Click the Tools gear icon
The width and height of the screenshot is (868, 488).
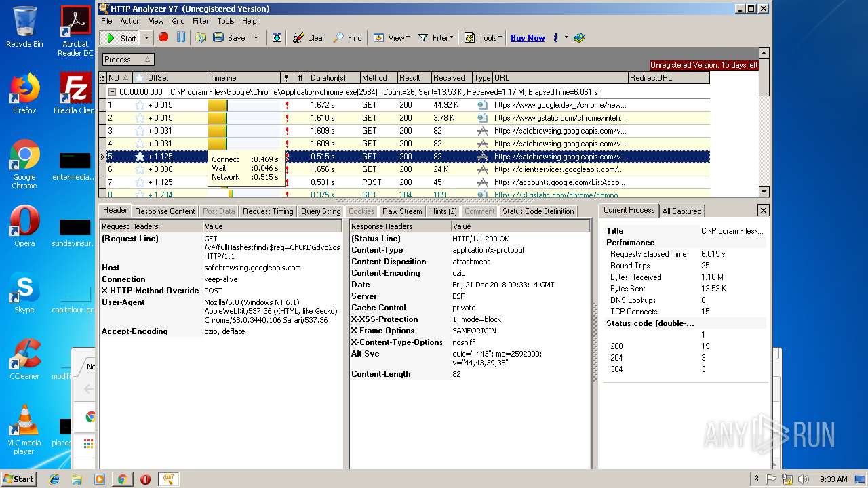469,37
